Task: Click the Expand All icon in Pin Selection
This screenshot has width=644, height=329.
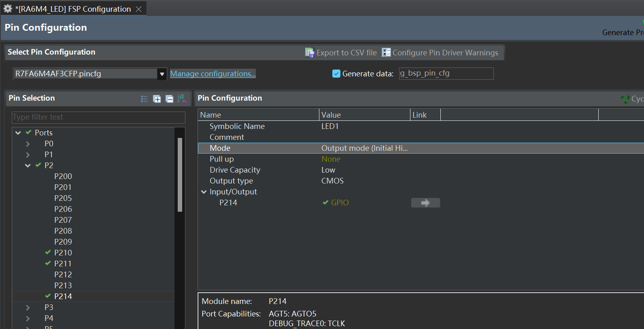Action: tap(157, 99)
